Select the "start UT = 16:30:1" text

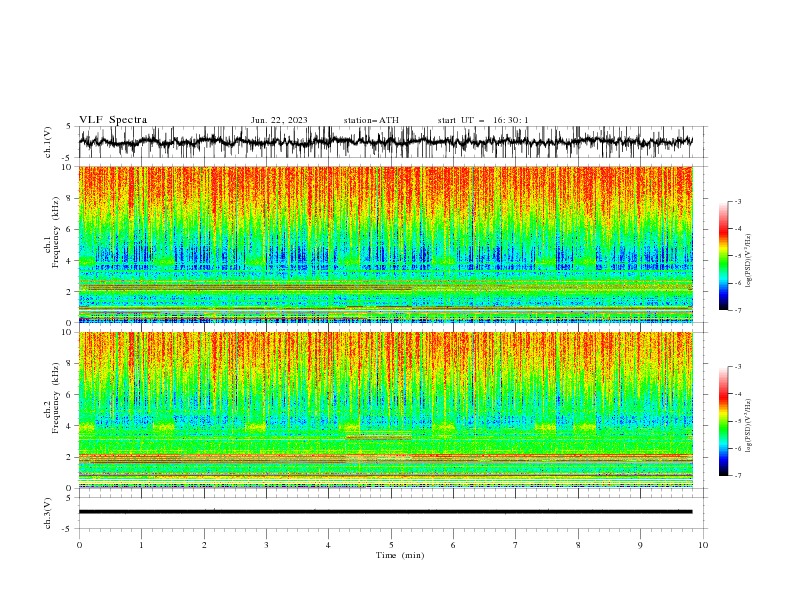tap(483, 120)
